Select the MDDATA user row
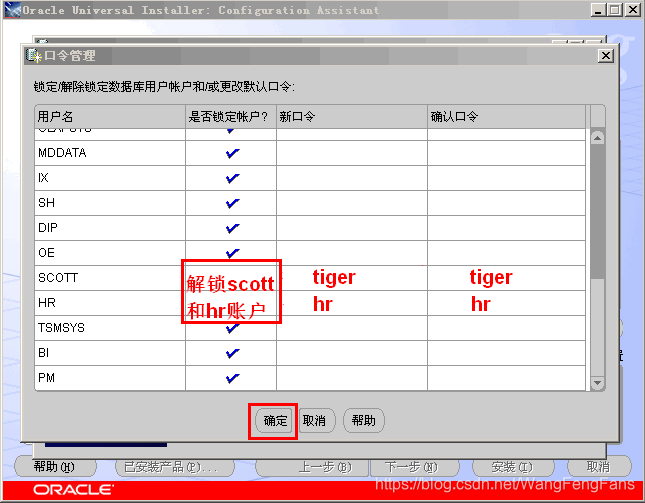 [310, 153]
